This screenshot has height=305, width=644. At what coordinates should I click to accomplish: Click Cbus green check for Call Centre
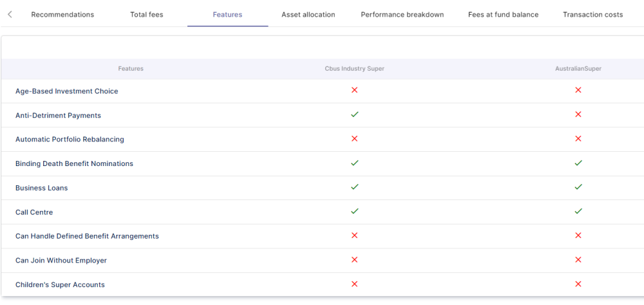pyautogui.click(x=354, y=211)
